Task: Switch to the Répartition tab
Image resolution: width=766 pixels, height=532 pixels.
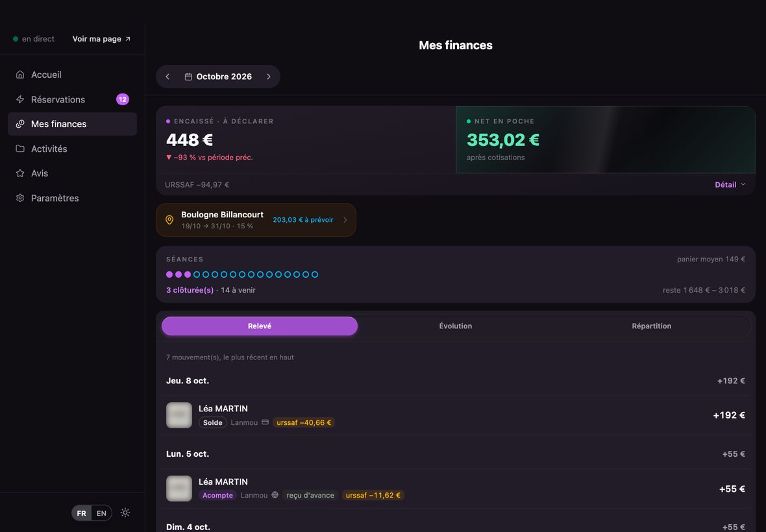Action: pos(651,326)
